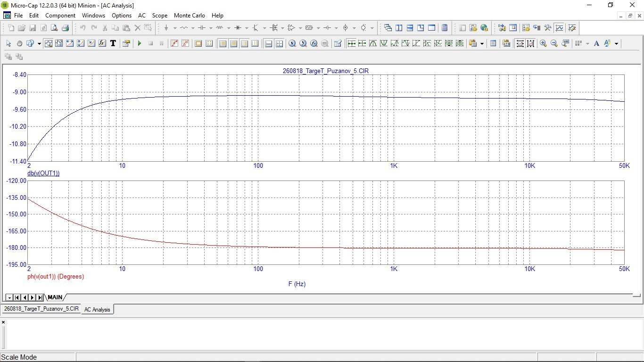Tile windows horizontally using the toolbar icon
The height and width of the screenshot is (362, 644).
pos(410,28)
